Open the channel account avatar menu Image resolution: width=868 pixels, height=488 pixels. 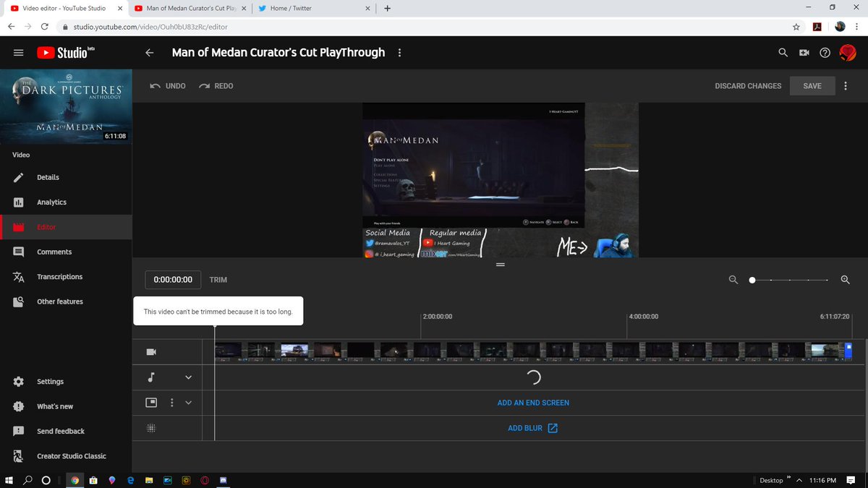click(848, 53)
